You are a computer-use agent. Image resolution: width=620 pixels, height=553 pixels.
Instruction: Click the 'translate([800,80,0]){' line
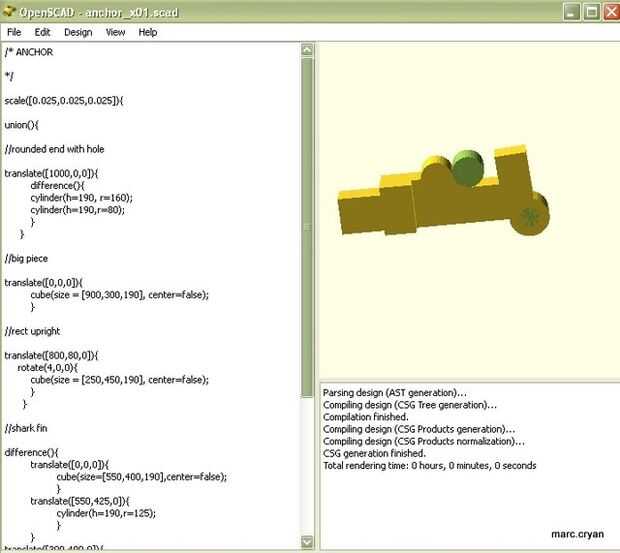[x=51, y=355]
